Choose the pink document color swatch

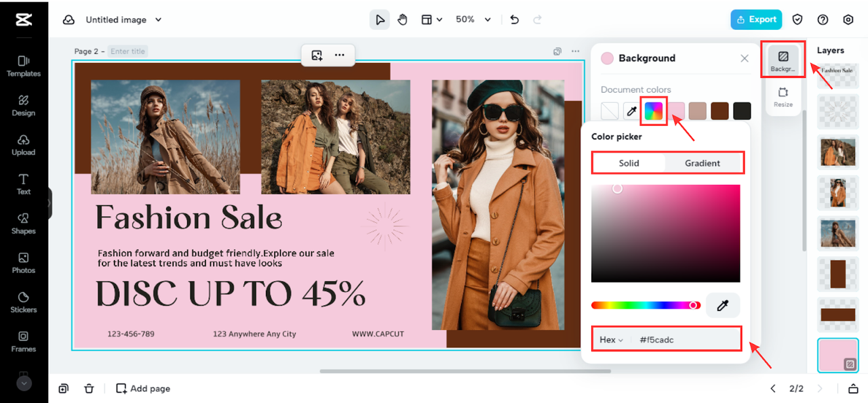pos(676,111)
